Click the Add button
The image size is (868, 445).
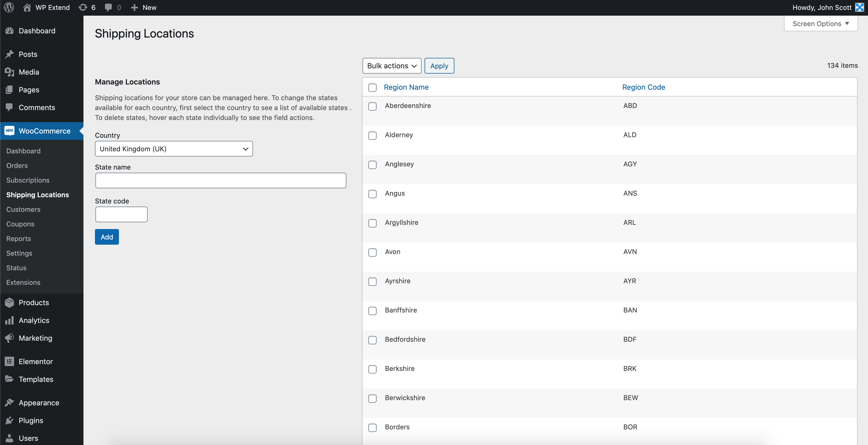tap(106, 237)
